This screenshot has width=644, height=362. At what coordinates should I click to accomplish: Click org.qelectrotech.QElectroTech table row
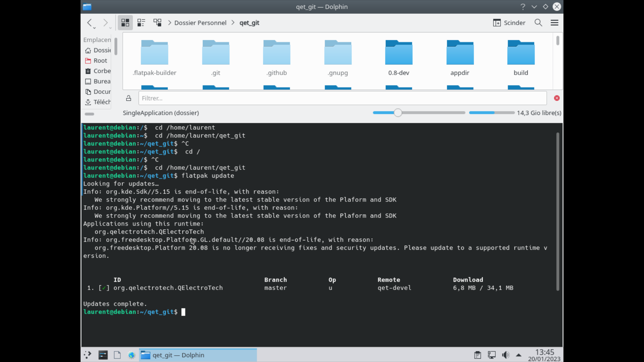(300, 288)
